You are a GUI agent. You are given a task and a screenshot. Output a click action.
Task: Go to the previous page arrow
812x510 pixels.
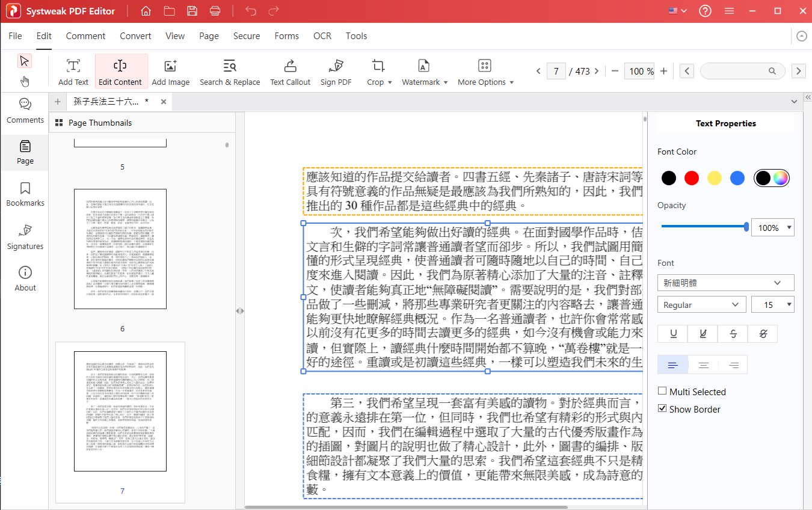point(539,71)
